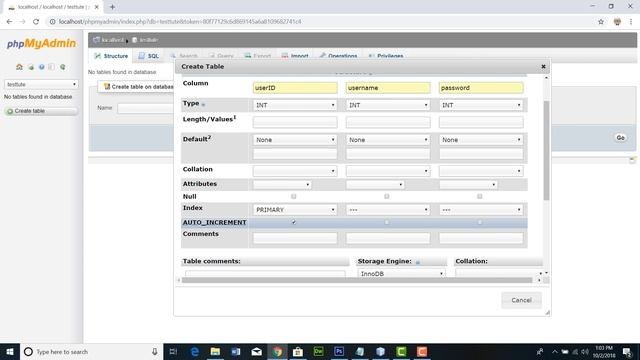
Task: Open Attributes dropdown for password column
Action: (468, 185)
